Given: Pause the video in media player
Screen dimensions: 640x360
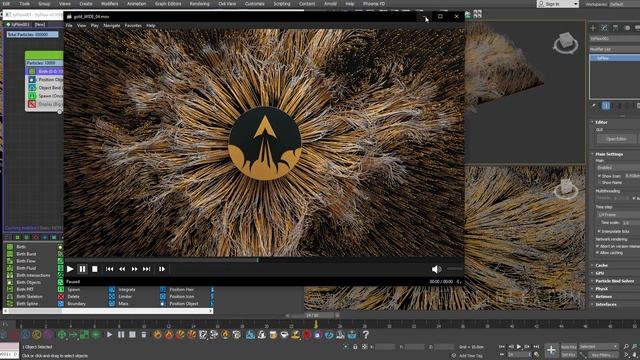Looking at the screenshot, I should tap(82, 269).
